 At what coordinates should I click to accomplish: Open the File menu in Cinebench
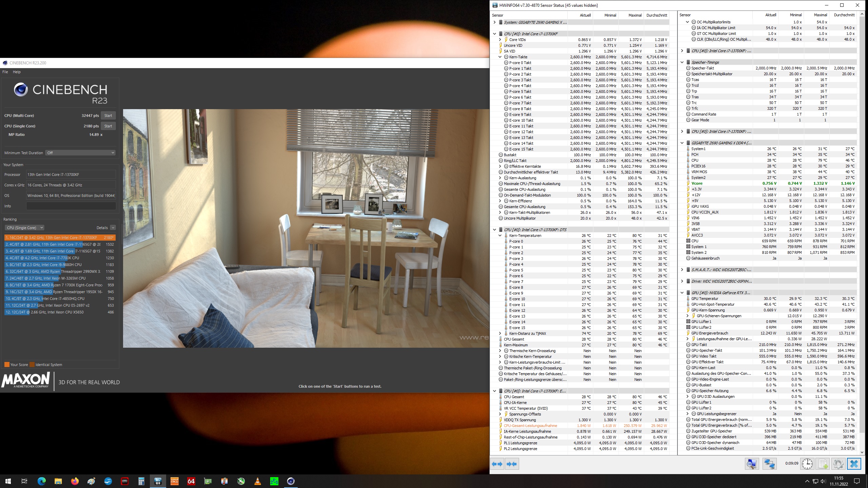click(x=5, y=72)
